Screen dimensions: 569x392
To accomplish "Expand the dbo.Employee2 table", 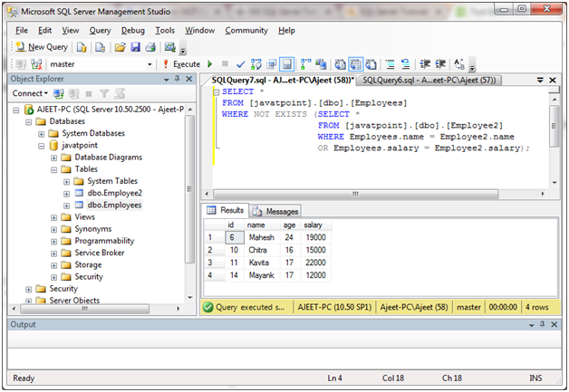I will [66, 194].
